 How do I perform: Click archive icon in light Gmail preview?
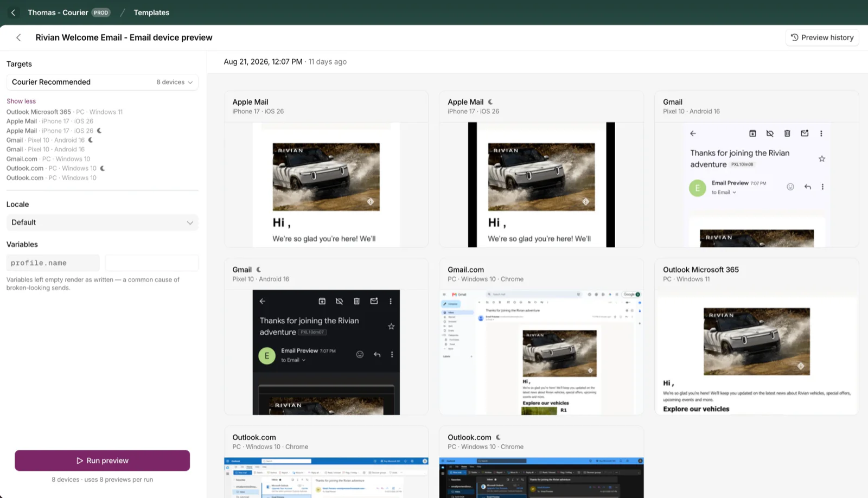(x=752, y=133)
